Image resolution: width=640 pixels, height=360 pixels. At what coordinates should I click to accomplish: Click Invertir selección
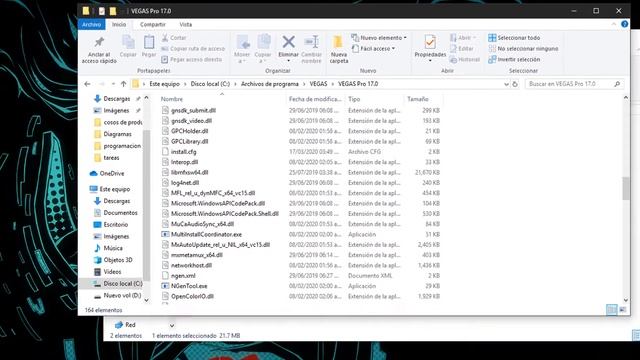(x=514, y=60)
